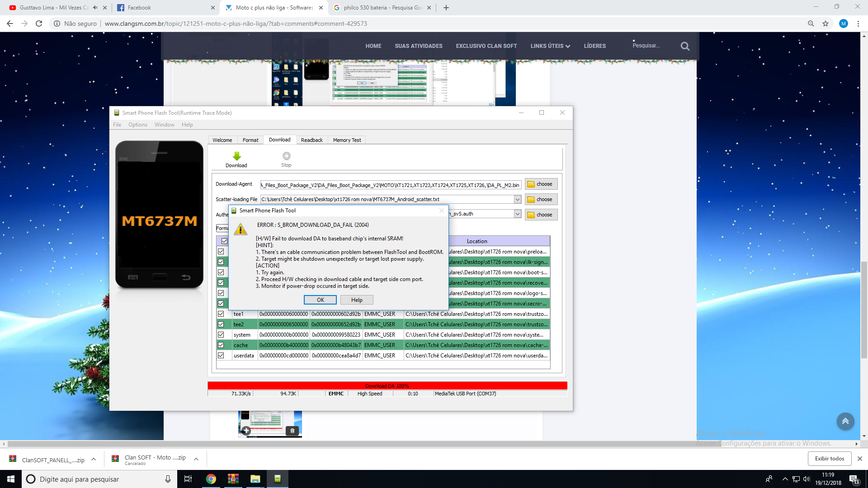Open Chrome zoom magnifier icon in address bar
The height and width of the screenshot is (488, 868).
tap(811, 23)
